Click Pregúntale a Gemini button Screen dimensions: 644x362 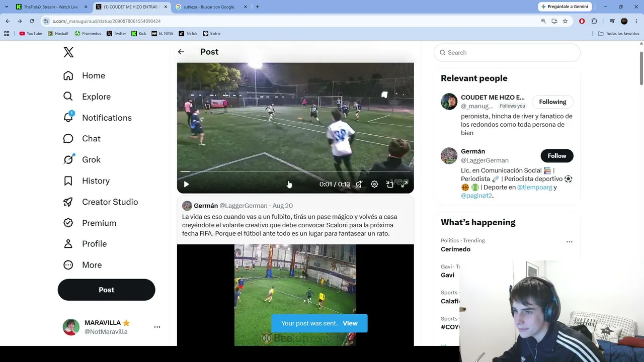(x=564, y=7)
